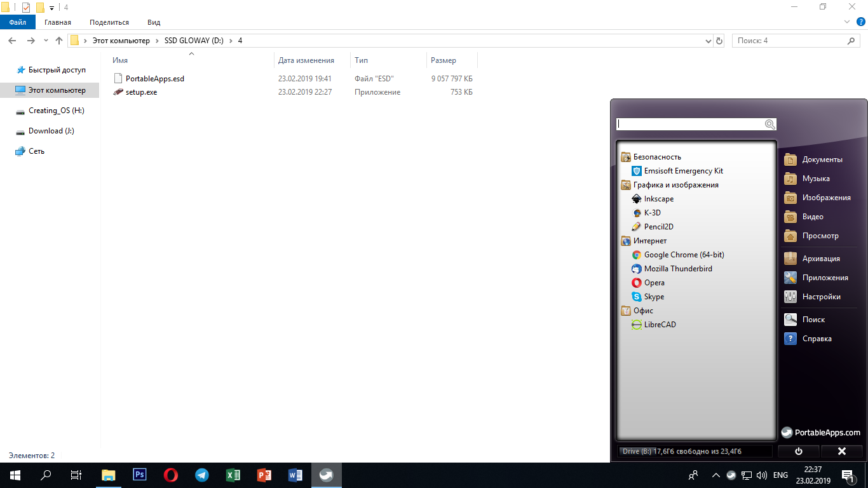Image resolution: width=868 pixels, height=488 pixels.
Task: Open Telegram from the taskbar
Action: 202,475
